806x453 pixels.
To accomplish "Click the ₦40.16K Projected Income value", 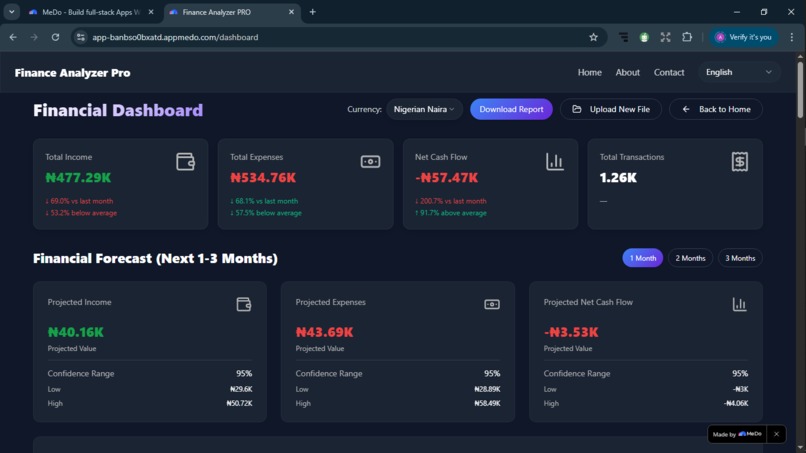I will point(76,332).
